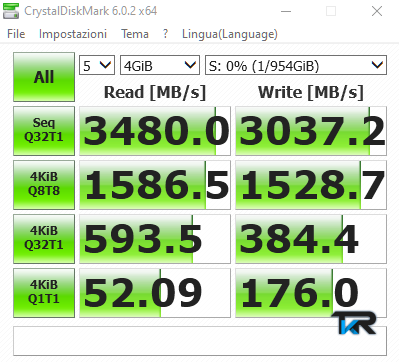This screenshot has width=399, height=362.
Task: Click the Seq read result 3480.0
Action: pyautogui.click(x=155, y=131)
